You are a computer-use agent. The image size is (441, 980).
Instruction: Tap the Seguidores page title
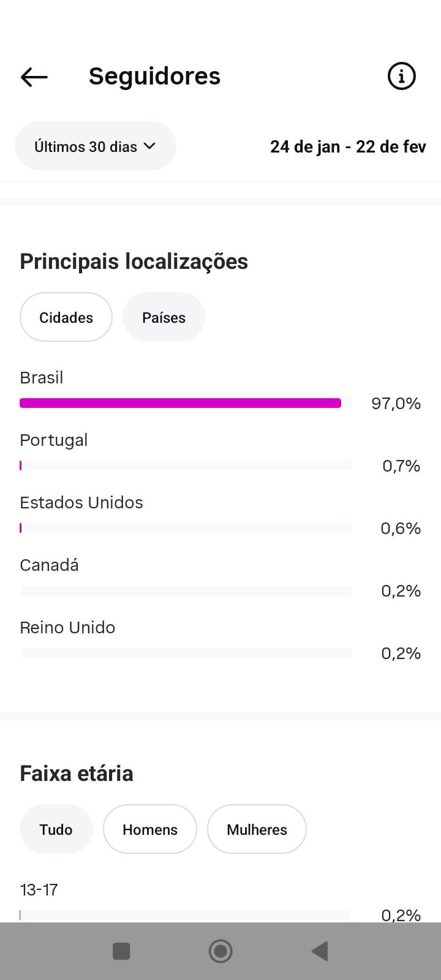[154, 77]
